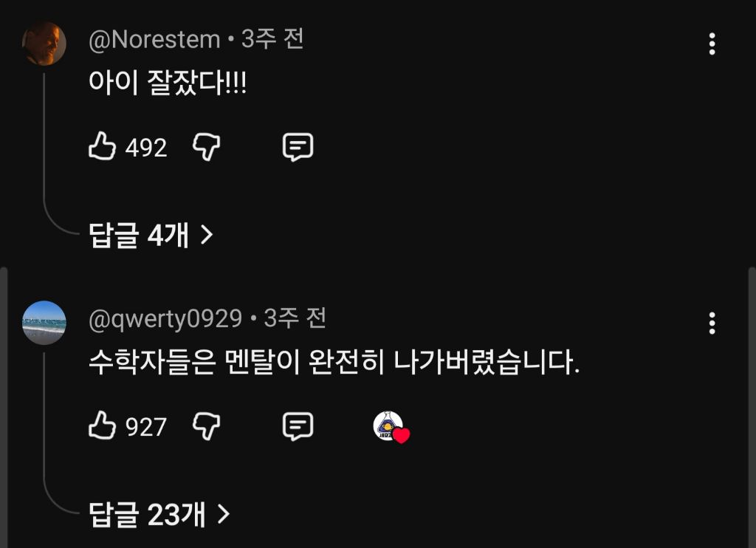Dislike the @Norestem comment
This screenshot has height=548, width=756.
[207, 148]
